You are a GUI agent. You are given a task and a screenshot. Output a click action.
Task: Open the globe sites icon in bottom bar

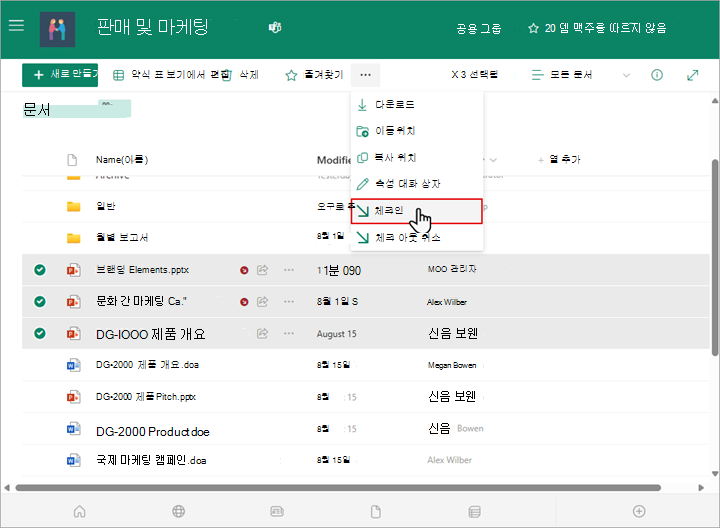[x=179, y=511]
